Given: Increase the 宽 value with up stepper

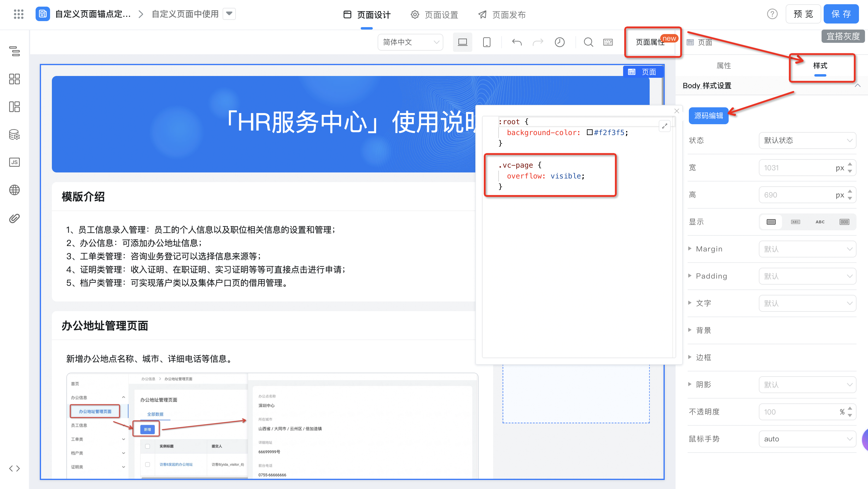Looking at the screenshot, I should point(850,164).
